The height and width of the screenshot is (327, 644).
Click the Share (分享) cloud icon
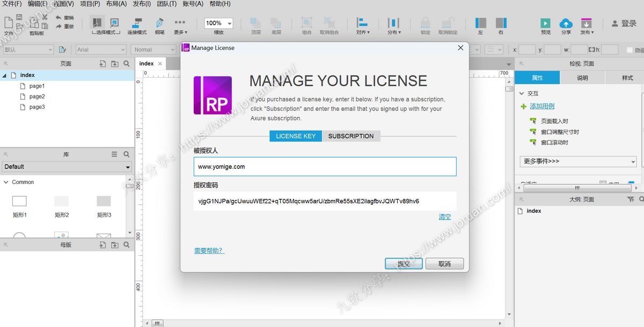pyautogui.click(x=566, y=23)
